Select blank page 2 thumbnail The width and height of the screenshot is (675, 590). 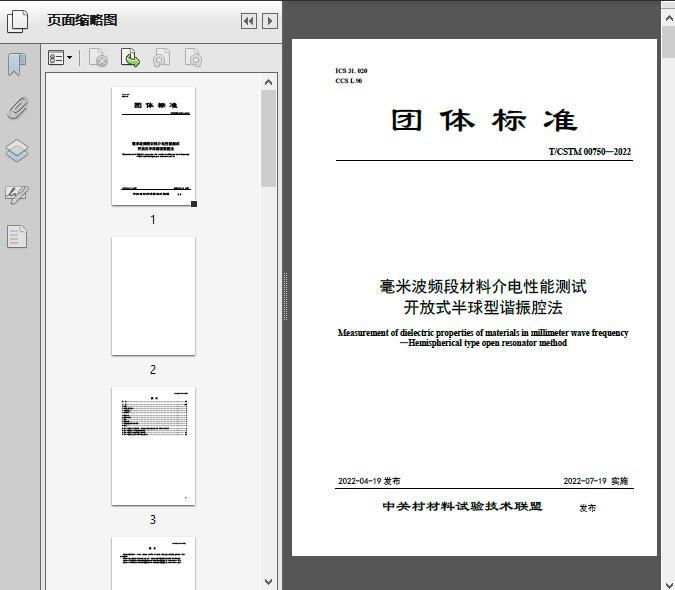point(153,296)
